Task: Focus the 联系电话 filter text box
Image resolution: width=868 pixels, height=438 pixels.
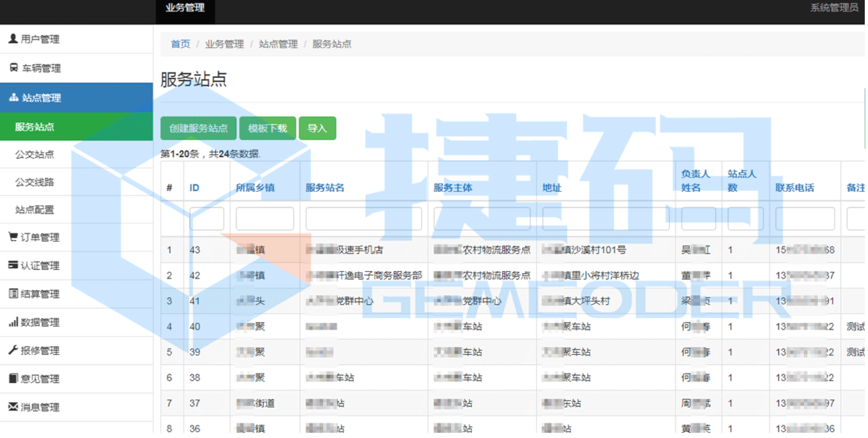Action: pyautogui.click(x=805, y=219)
